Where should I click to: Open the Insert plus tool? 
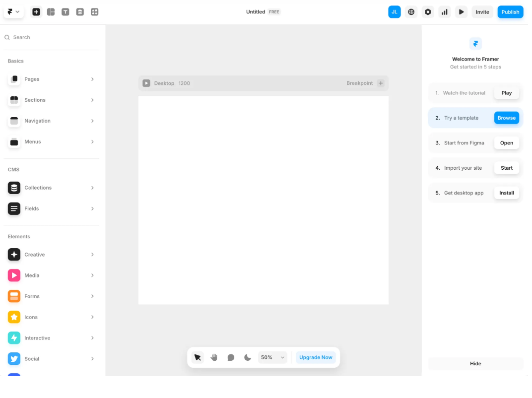tap(36, 12)
